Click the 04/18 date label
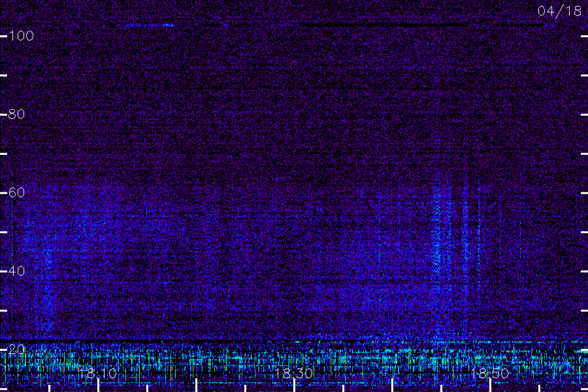 tap(559, 11)
